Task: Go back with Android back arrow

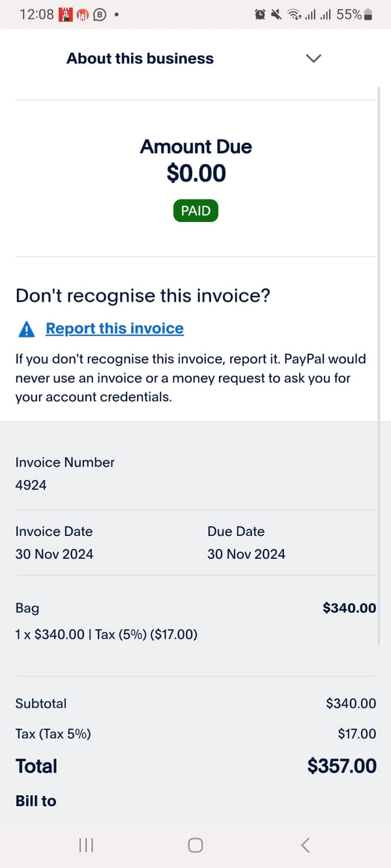Action: 305,845
